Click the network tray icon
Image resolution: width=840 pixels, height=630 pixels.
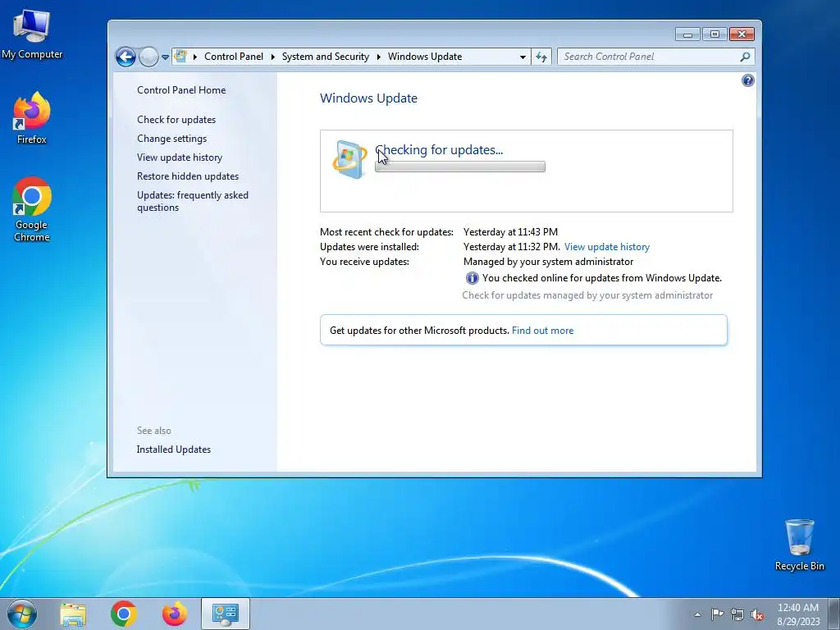point(737,615)
